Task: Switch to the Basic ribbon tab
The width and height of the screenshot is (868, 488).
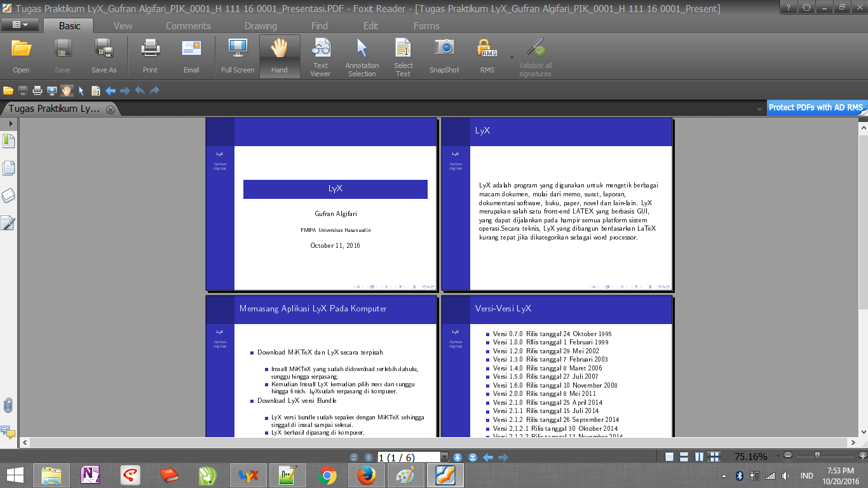Action: click(70, 26)
